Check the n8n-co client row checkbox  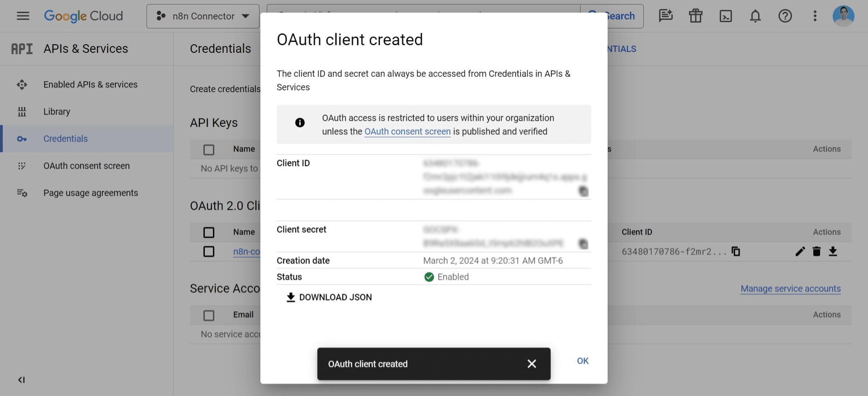tap(209, 251)
